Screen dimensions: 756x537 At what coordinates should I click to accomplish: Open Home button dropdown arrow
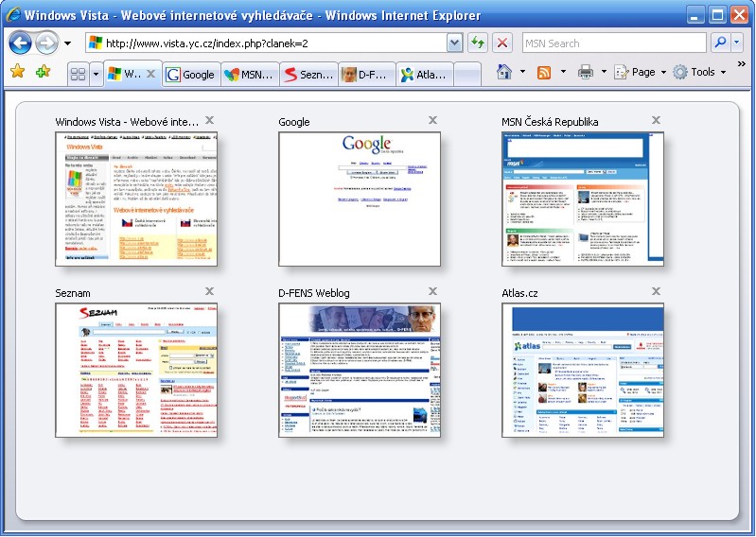pos(522,72)
